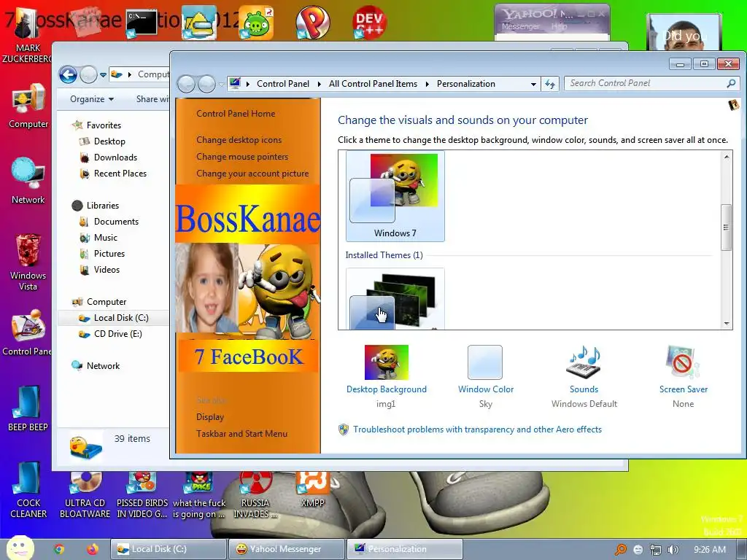The width and height of the screenshot is (747, 560).
Task: Expand the Control Panel breadcrumb arrow
Action: click(319, 85)
